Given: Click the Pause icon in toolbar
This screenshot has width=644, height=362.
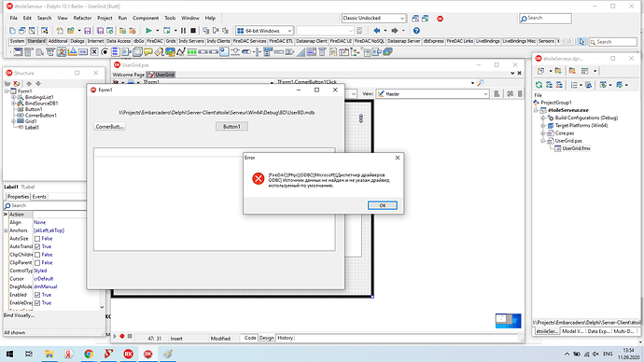Looking at the screenshot, I should (x=183, y=31).
